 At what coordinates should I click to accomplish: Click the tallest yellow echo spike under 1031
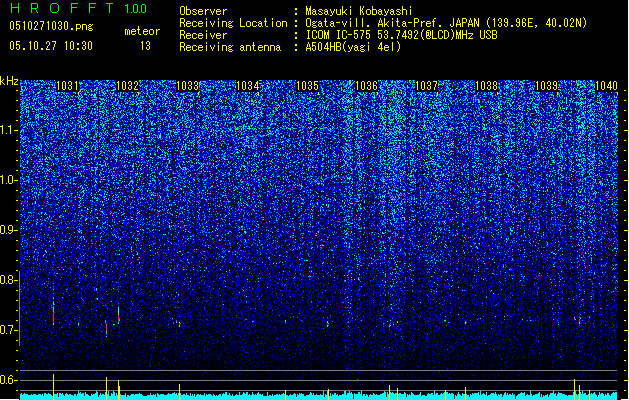(53, 386)
